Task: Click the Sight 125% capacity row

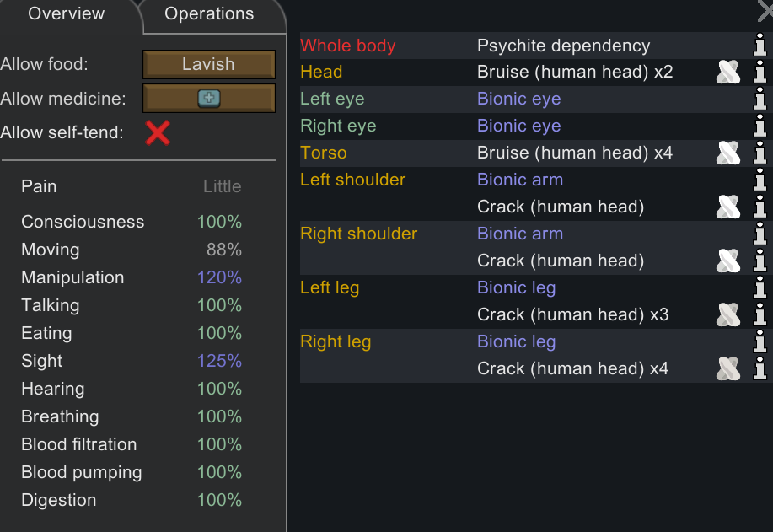Action: [x=132, y=361]
